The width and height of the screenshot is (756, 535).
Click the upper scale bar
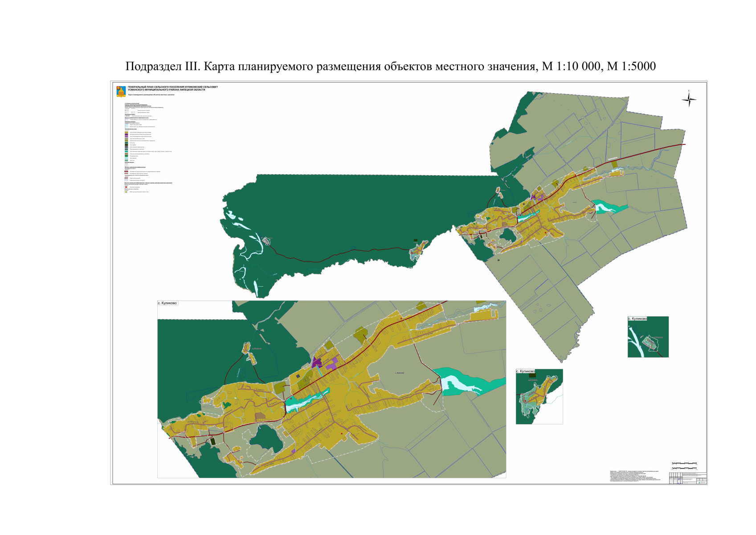pos(684,464)
